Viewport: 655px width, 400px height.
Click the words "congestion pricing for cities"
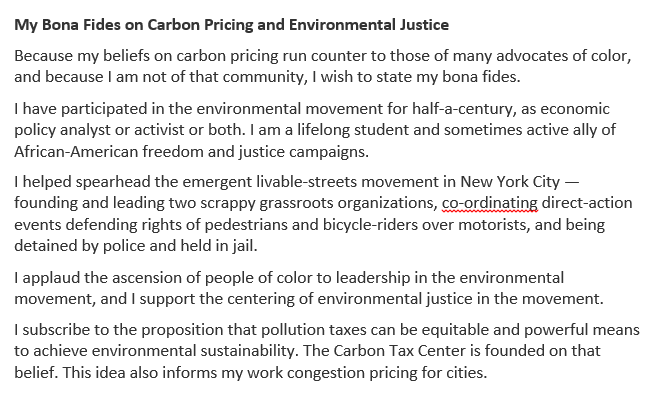coord(385,372)
